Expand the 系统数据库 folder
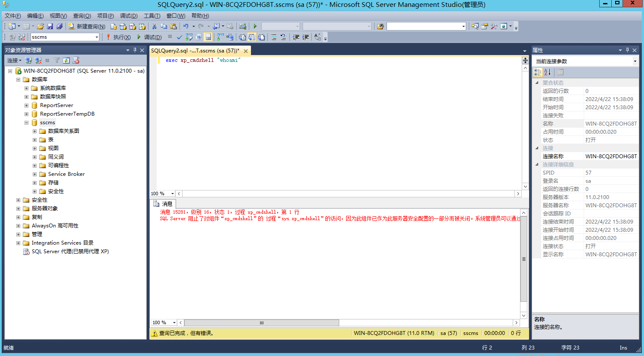 click(x=26, y=88)
